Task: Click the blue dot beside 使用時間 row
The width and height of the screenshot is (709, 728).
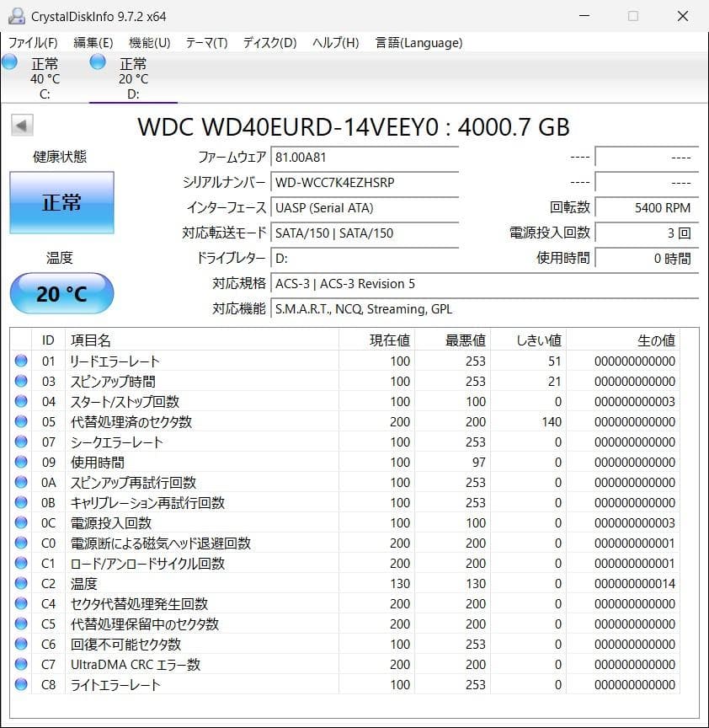Action: point(21,462)
